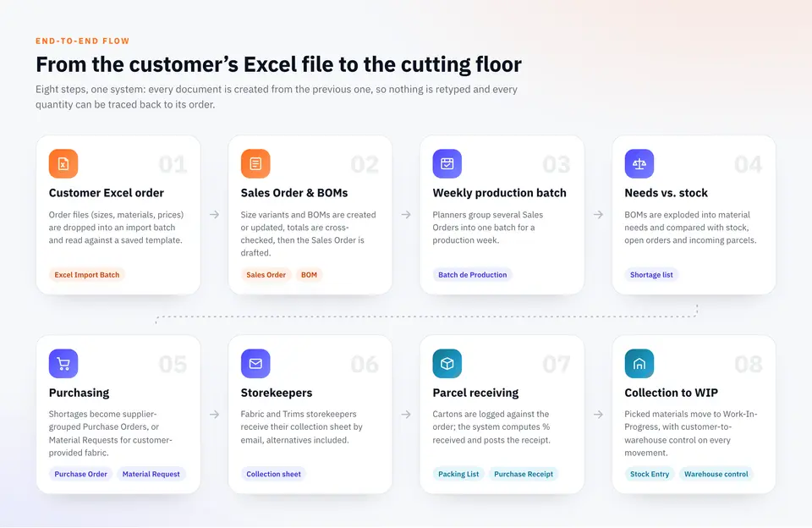Select the Stock Entry tag
The image size is (812, 528).
(650, 474)
